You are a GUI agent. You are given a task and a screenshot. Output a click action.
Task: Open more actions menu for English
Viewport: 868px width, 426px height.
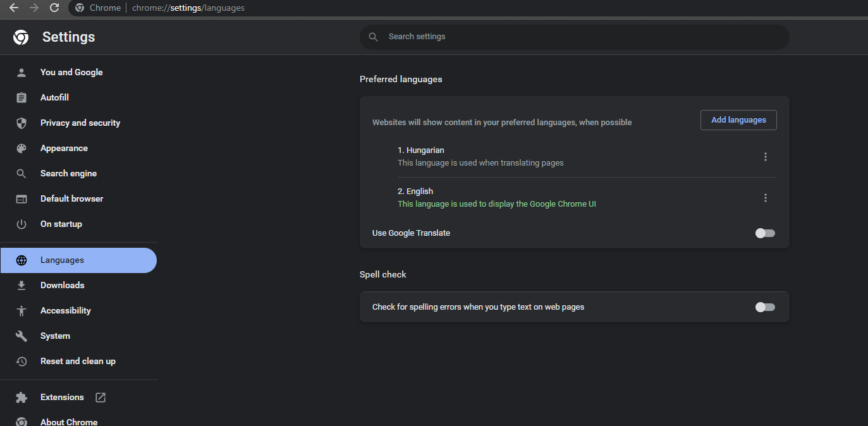pos(766,198)
